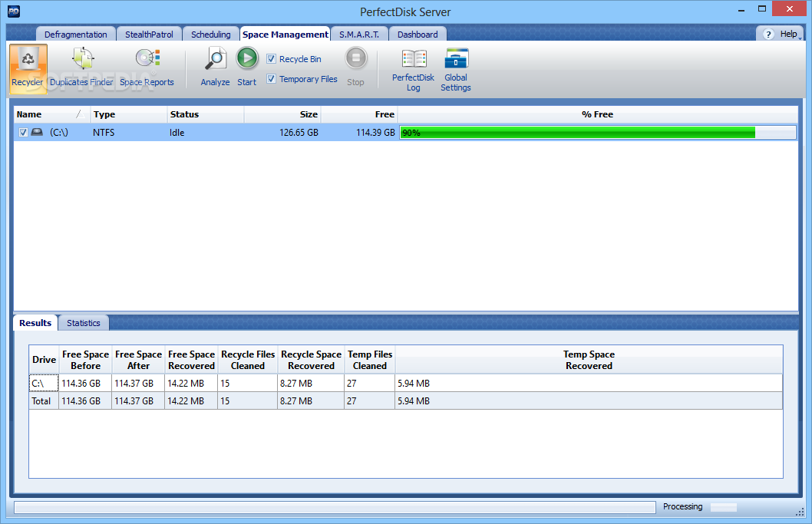Select the Space Management tab
This screenshot has width=812, height=524.
(286, 35)
